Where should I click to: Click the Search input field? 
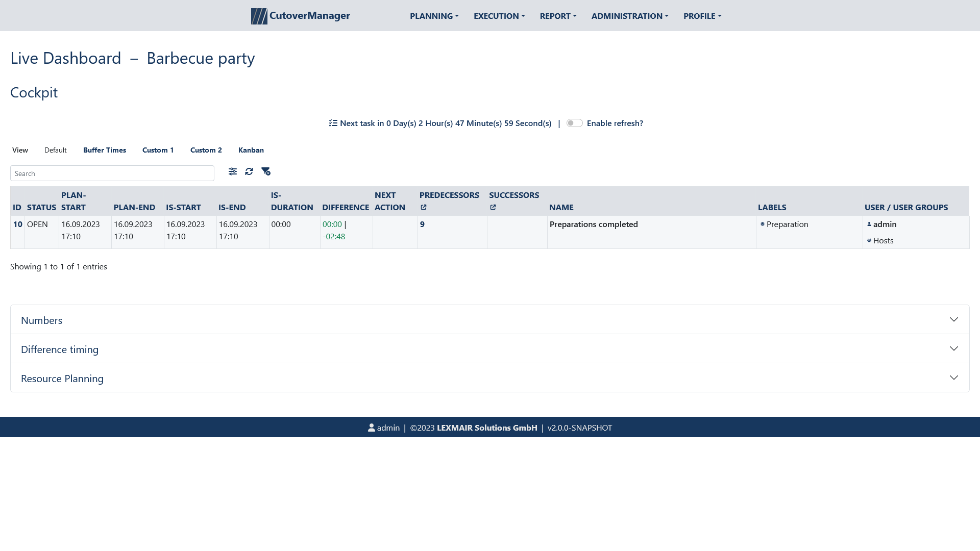[x=112, y=173]
